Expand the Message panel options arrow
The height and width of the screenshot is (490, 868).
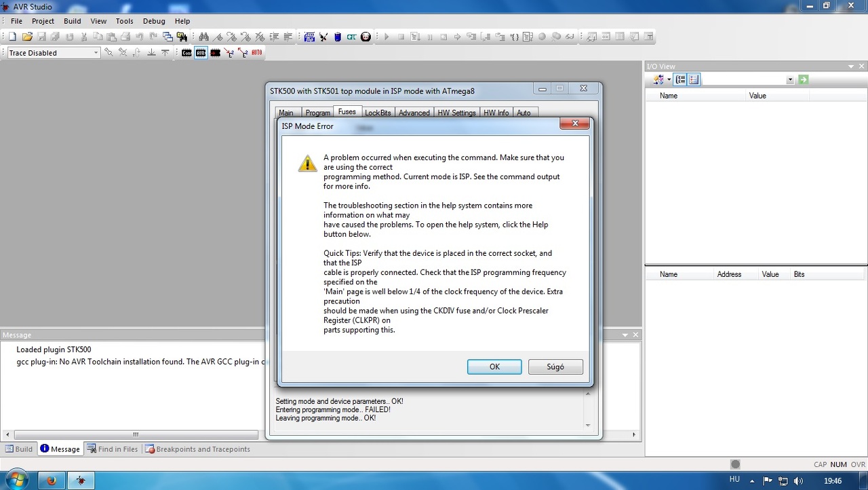click(625, 335)
